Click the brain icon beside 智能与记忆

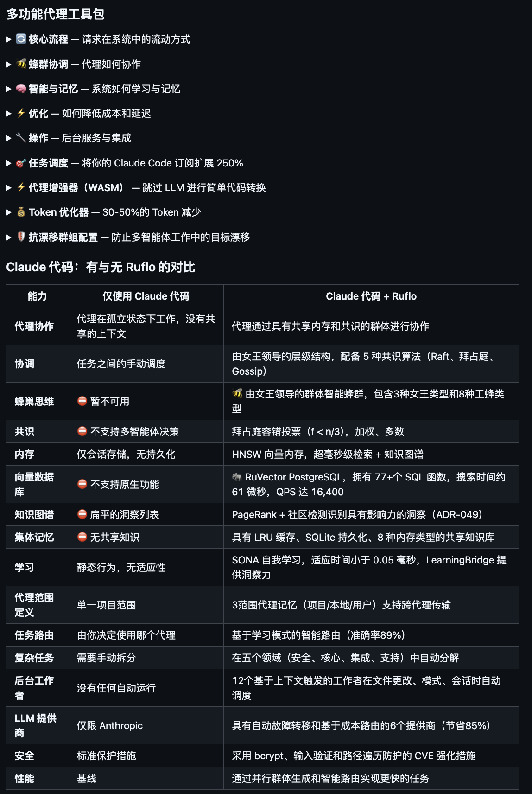pyautogui.click(x=21, y=90)
